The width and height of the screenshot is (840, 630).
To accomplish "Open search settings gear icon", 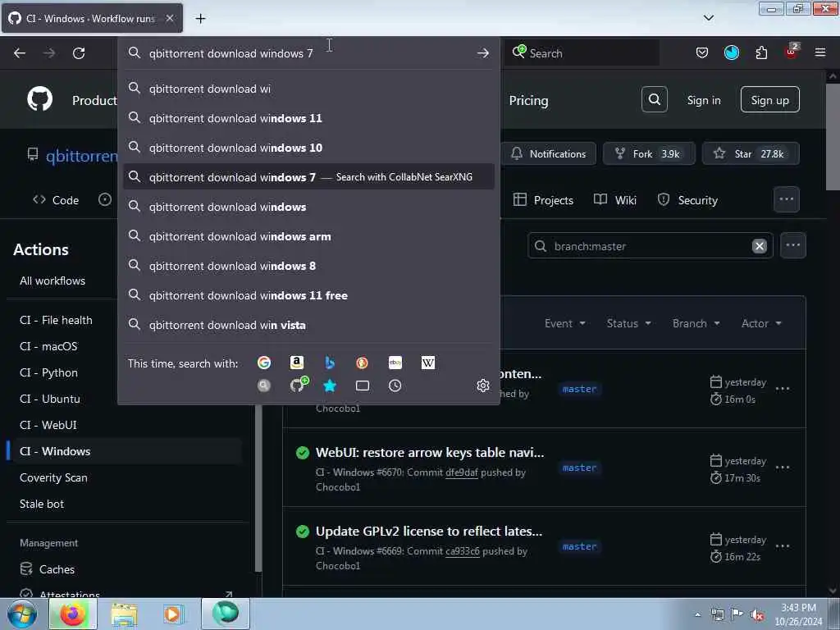I will tap(483, 386).
